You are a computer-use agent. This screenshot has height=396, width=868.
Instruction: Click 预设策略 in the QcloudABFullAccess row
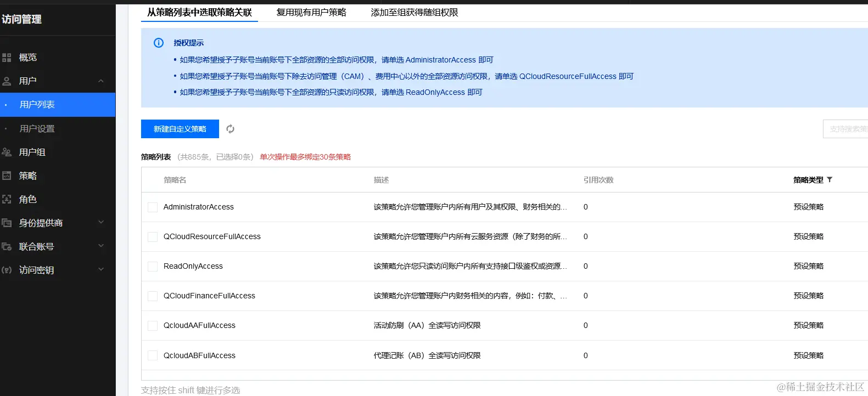808,355
